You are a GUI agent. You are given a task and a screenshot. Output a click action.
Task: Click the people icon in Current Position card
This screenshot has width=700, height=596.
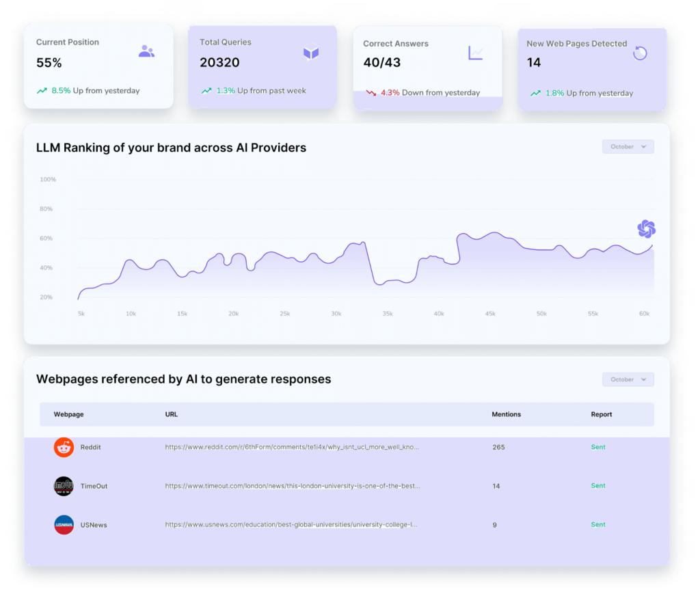point(146,51)
